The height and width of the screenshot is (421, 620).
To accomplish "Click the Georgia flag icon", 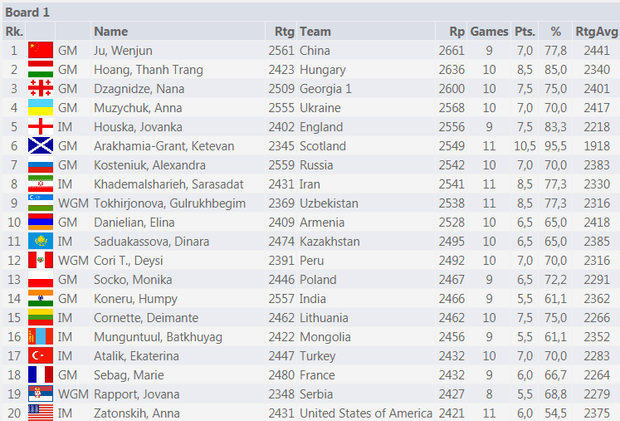I will [x=40, y=89].
